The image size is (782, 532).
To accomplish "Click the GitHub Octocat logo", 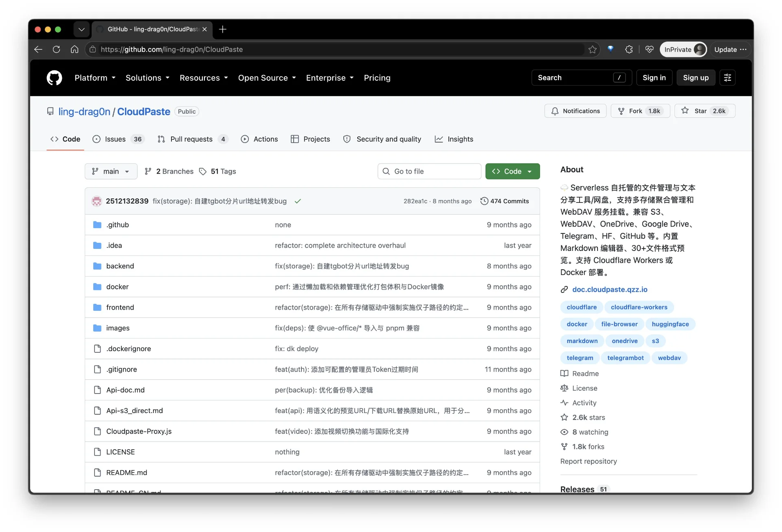I will coord(54,78).
